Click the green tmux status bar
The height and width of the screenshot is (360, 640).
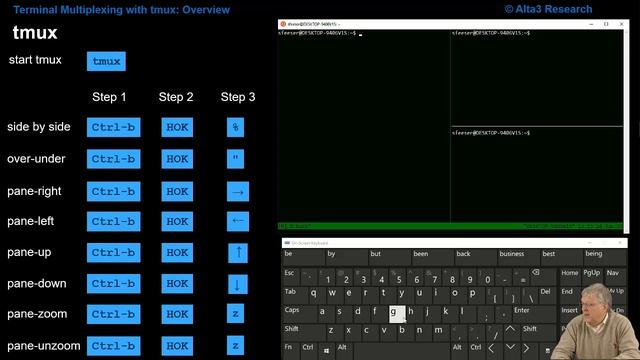[x=450, y=226]
